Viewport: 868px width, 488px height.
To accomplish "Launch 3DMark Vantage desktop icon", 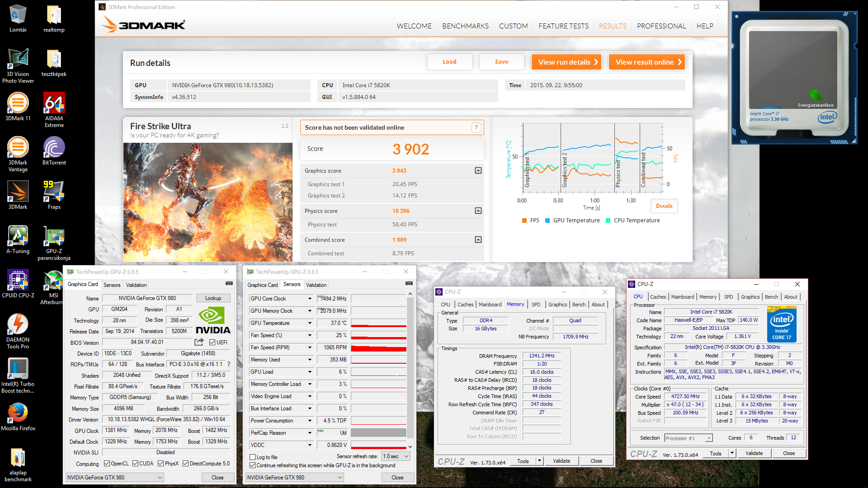I will click(x=18, y=155).
